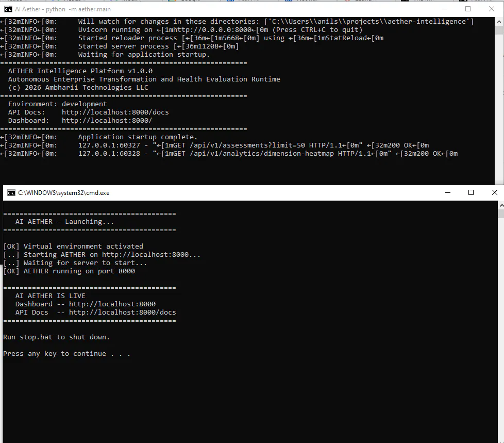
Task: Click Dashboard http://localhost:8000 in cmd.exe window
Action: (86, 304)
